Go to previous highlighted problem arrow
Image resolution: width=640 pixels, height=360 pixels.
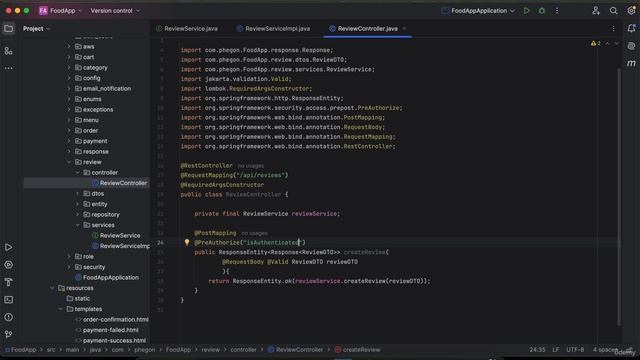click(x=607, y=43)
